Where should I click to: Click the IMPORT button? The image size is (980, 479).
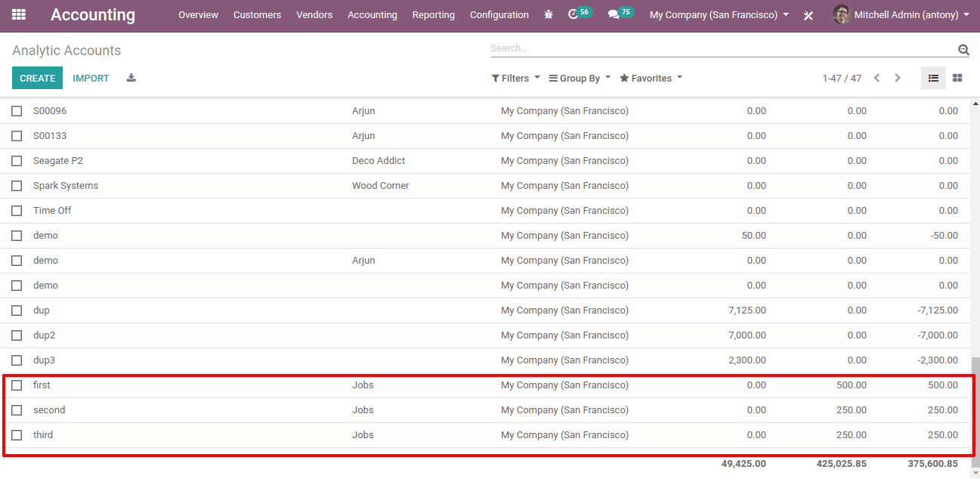91,78
